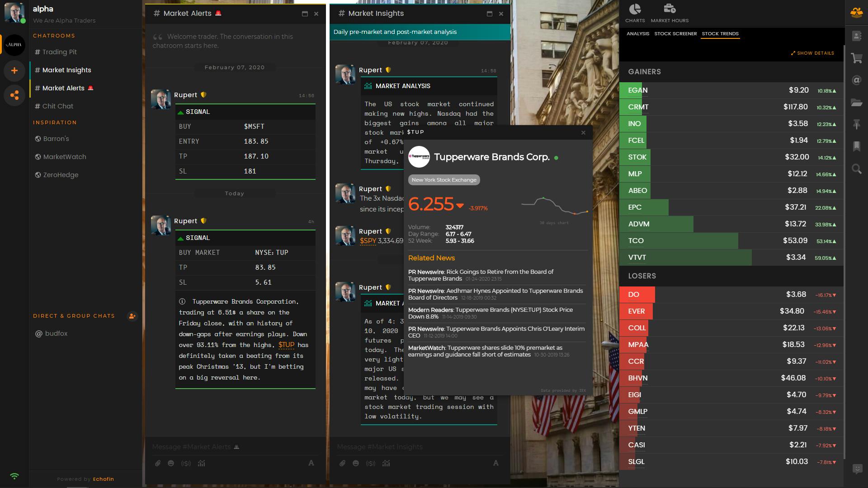Focus the Message #Market Alerts input field
The height and width of the screenshot is (488, 868).
(x=235, y=447)
